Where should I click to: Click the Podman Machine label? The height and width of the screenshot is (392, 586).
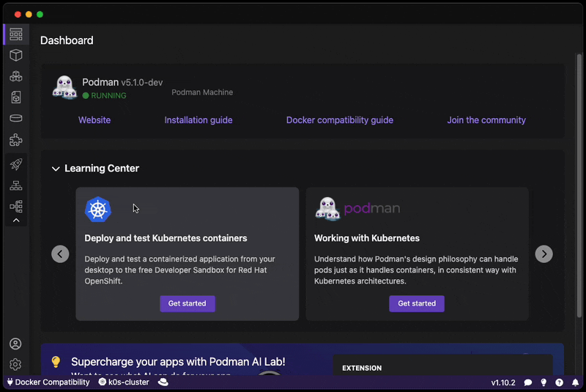point(202,92)
